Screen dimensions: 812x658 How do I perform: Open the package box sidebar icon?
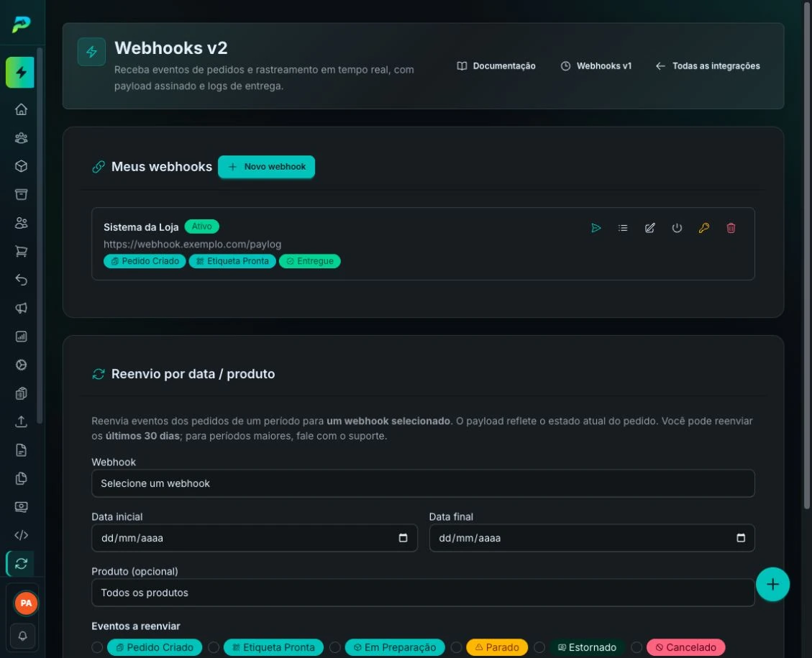tap(22, 166)
